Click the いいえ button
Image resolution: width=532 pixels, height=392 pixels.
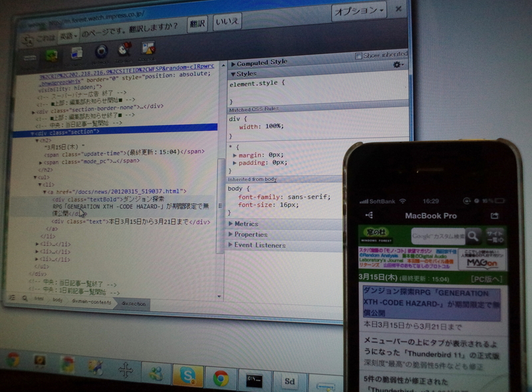227,22
